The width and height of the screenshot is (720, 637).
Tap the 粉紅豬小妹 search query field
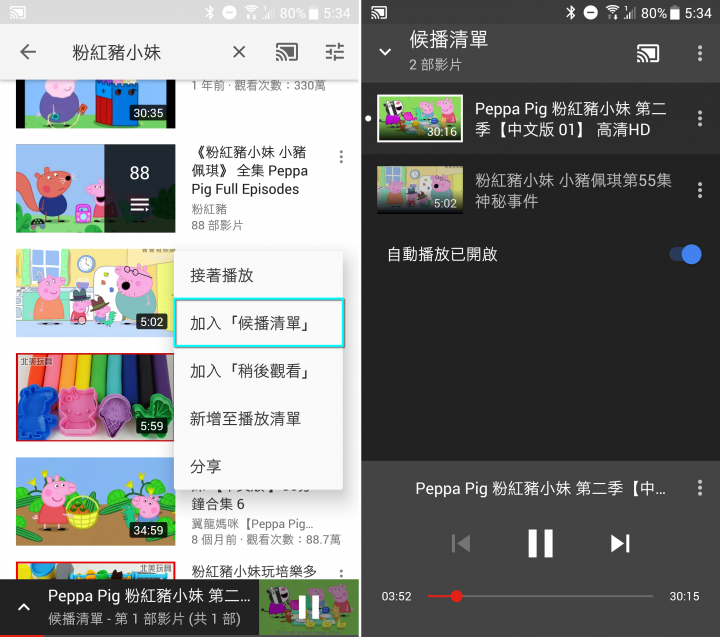[x=117, y=52]
